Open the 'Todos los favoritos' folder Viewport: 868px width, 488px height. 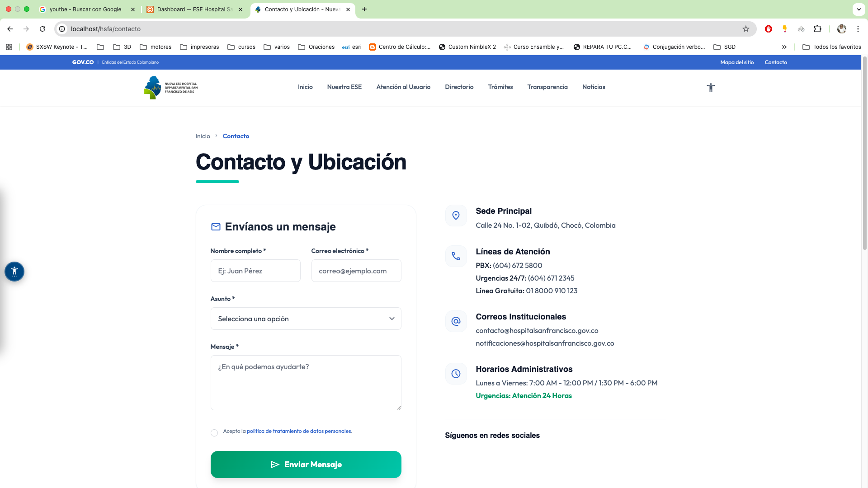point(831,47)
